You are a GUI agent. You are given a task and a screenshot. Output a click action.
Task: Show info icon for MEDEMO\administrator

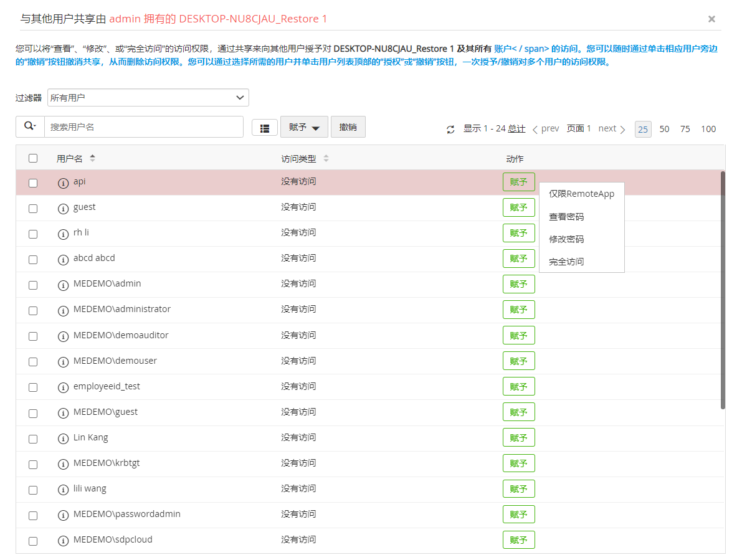63,311
